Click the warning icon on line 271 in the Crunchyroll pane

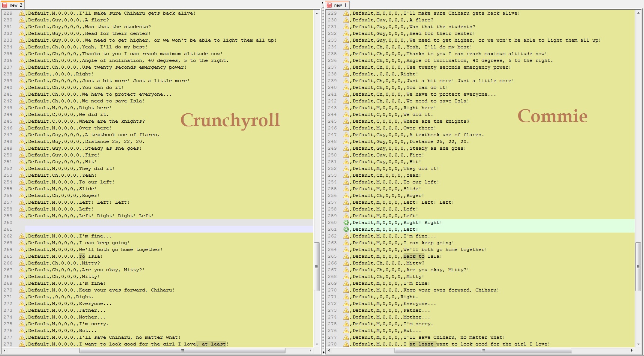22,297
